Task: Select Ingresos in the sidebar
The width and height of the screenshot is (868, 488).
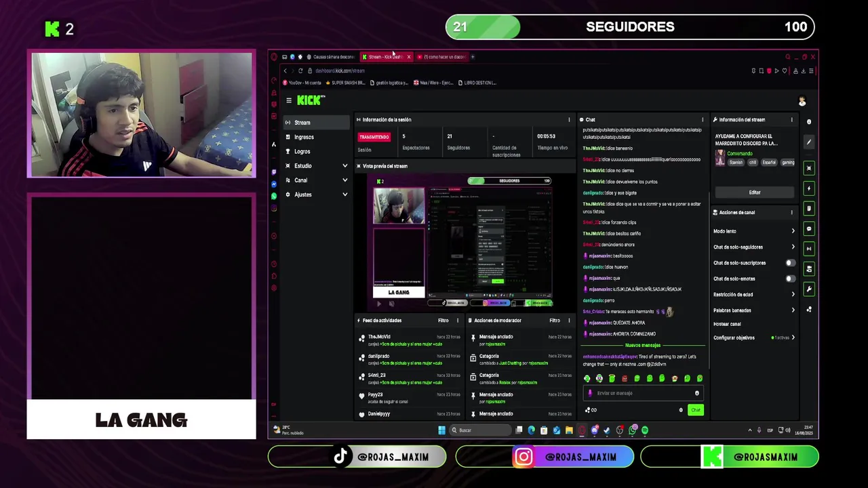Action: tap(316, 137)
